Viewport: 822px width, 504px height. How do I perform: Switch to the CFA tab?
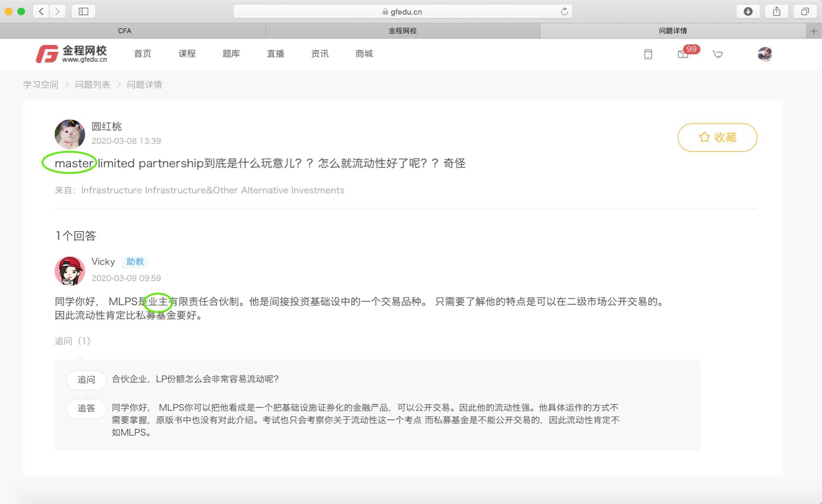(125, 31)
